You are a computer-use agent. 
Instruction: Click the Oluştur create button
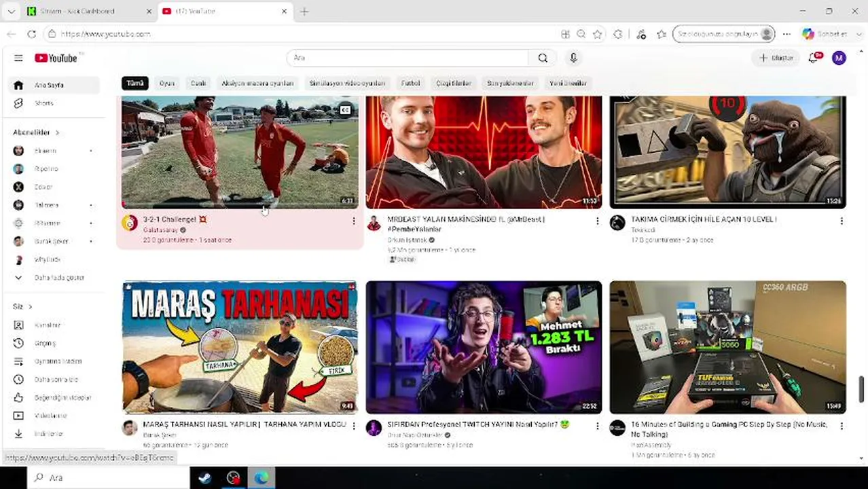pos(776,58)
